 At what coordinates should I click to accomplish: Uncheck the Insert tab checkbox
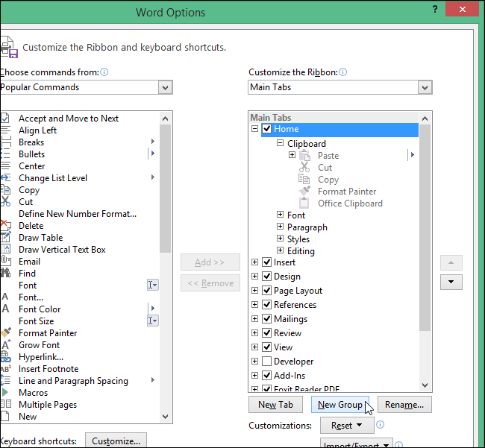point(266,262)
